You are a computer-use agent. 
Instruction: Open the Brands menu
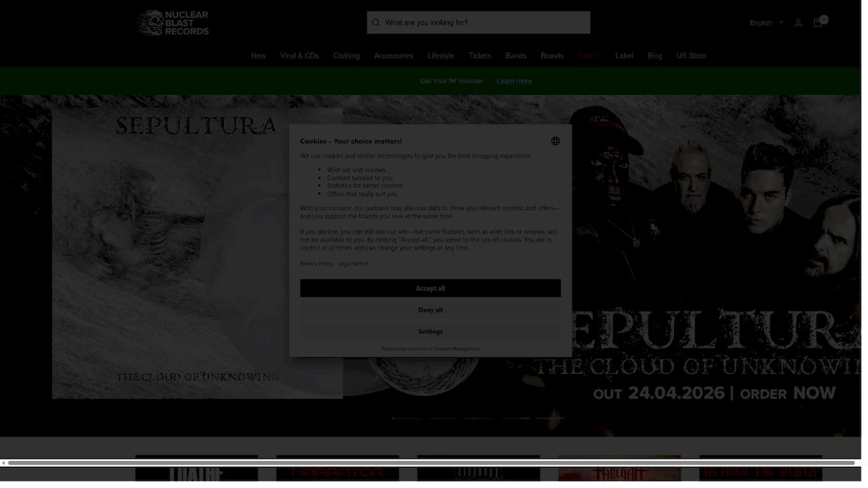pyautogui.click(x=552, y=56)
